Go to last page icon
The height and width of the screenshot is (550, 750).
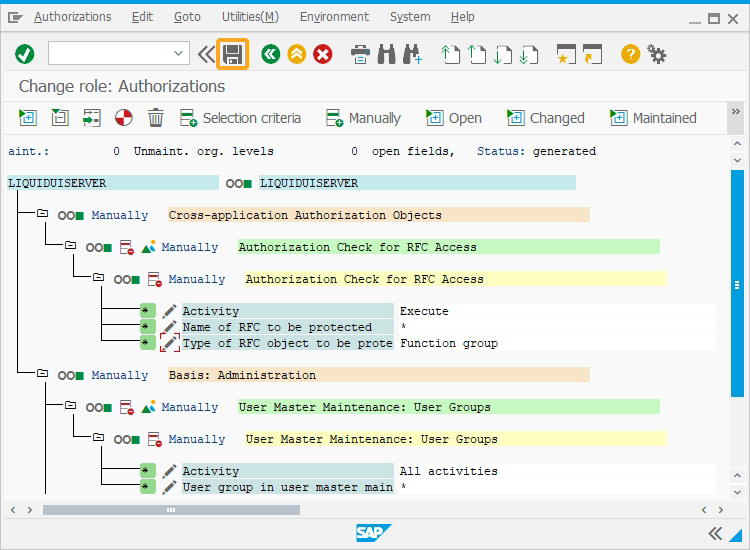point(529,54)
